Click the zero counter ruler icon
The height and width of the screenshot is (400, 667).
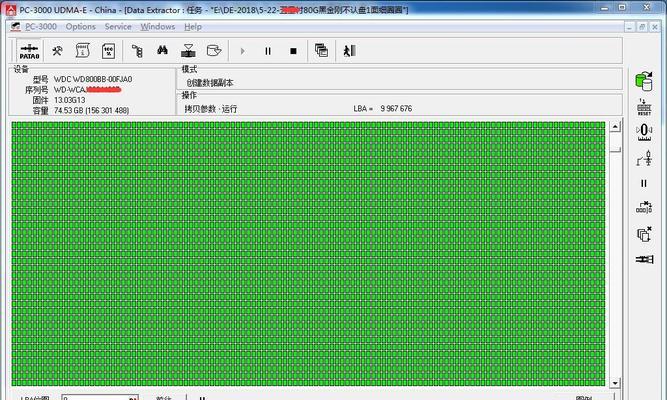tap(644, 132)
